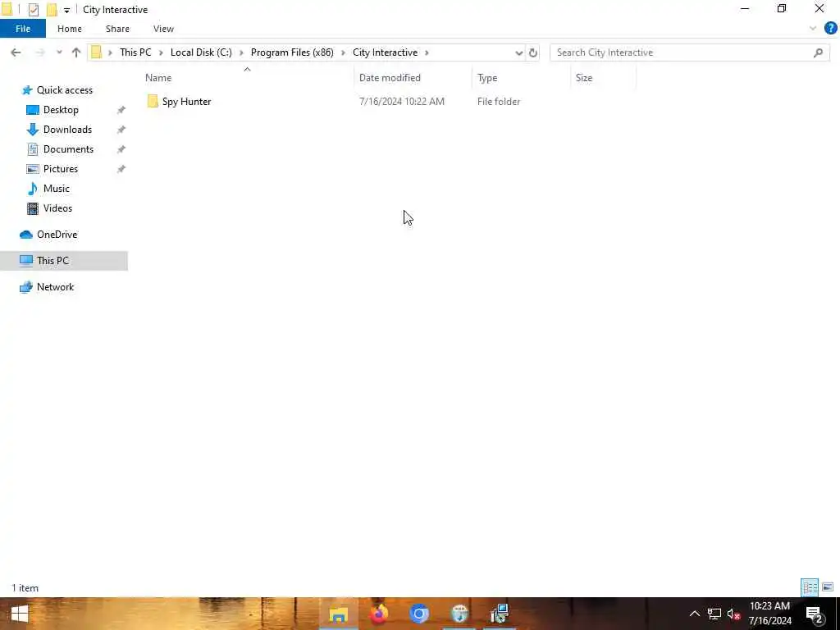
Task: Open Network in the navigation pane
Action: 55,287
